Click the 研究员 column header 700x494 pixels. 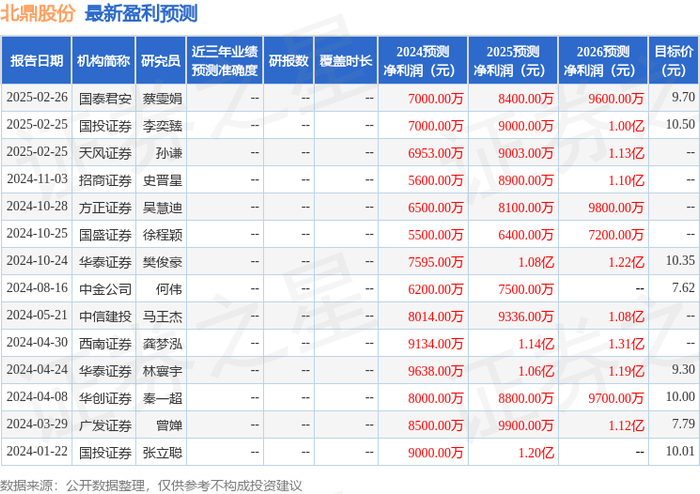pyautogui.click(x=161, y=61)
